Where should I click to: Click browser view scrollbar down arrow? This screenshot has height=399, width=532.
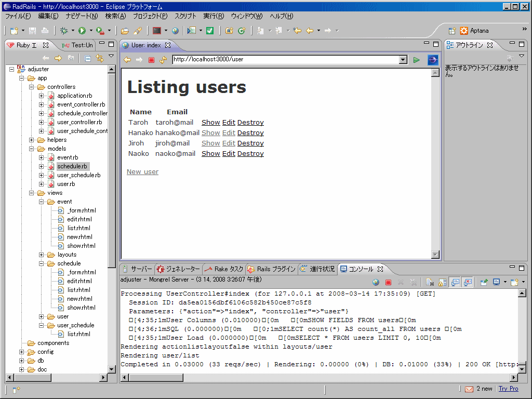point(435,254)
